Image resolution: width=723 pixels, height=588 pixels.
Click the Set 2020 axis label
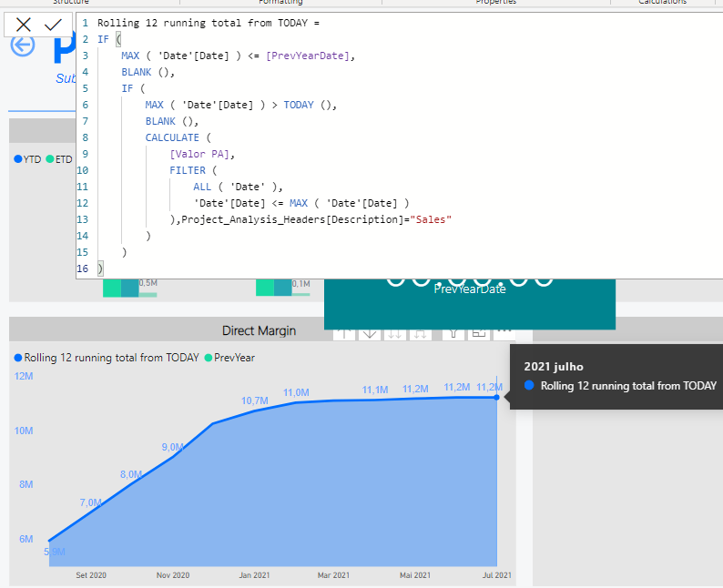tap(91, 575)
